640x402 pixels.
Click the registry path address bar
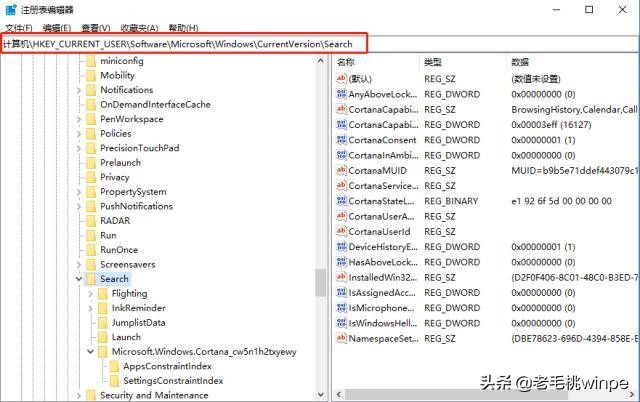(320, 44)
